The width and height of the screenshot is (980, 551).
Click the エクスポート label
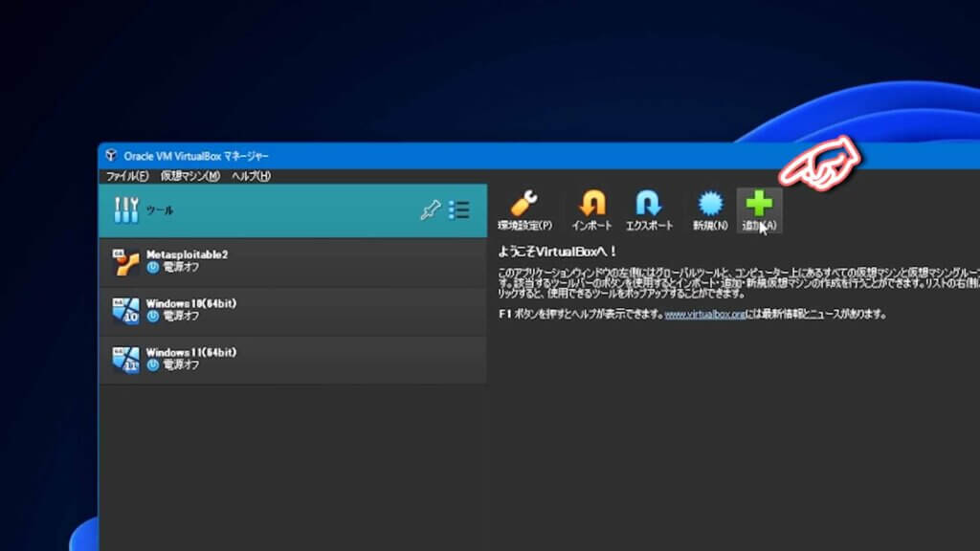[650, 225]
